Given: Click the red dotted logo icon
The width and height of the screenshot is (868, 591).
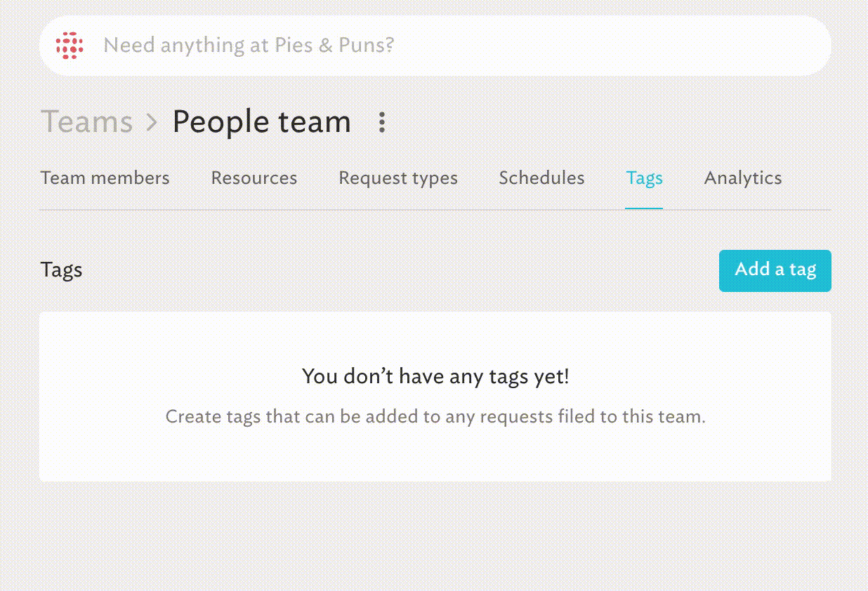Looking at the screenshot, I should [70, 46].
